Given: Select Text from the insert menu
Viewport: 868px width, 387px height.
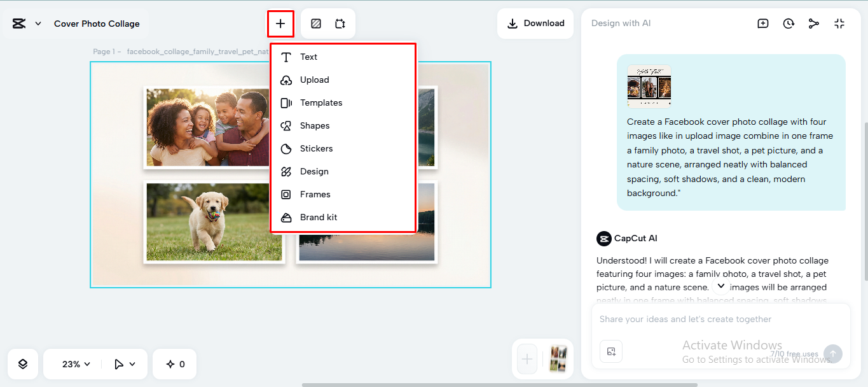Looking at the screenshot, I should tap(308, 57).
